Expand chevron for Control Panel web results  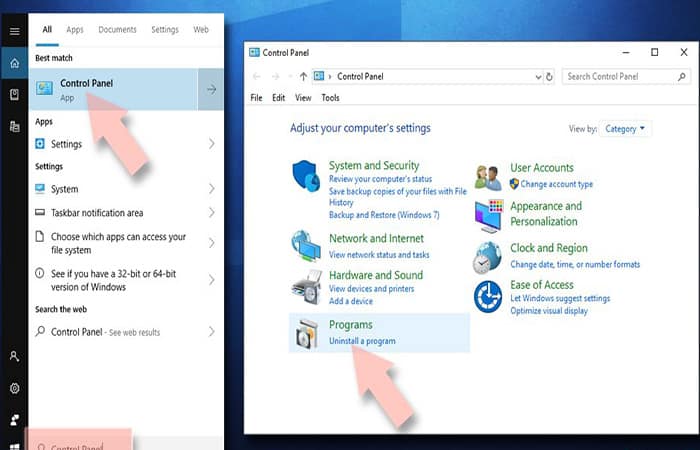[x=212, y=332]
